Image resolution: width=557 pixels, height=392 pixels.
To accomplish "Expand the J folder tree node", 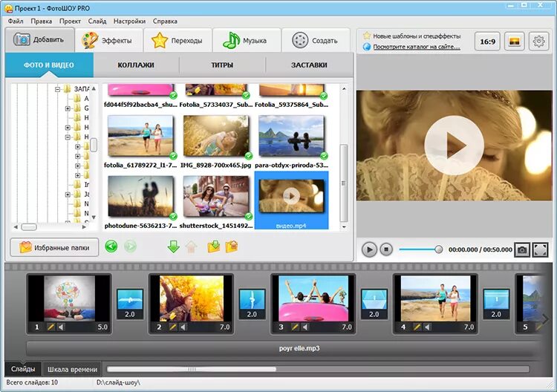I will click(68, 195).
